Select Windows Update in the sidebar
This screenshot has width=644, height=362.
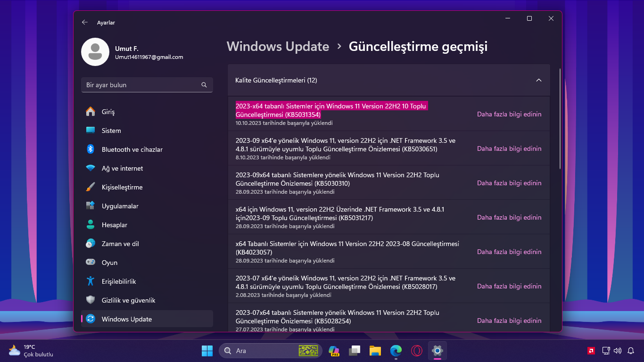click(147, 319)
